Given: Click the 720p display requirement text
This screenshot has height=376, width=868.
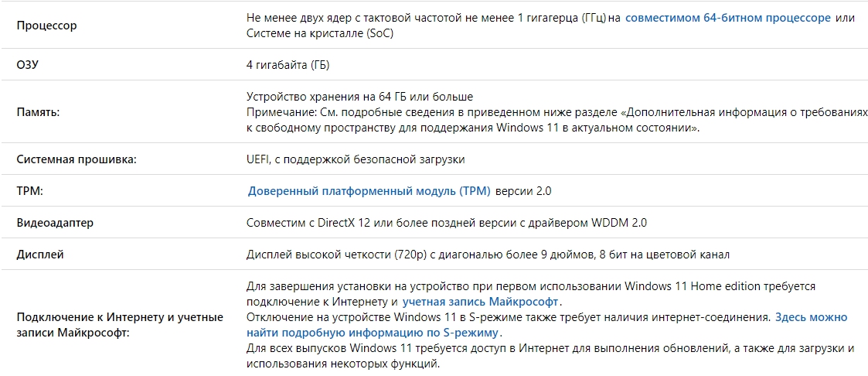Looking at the screenshot, I should click(x=488, y=255).
